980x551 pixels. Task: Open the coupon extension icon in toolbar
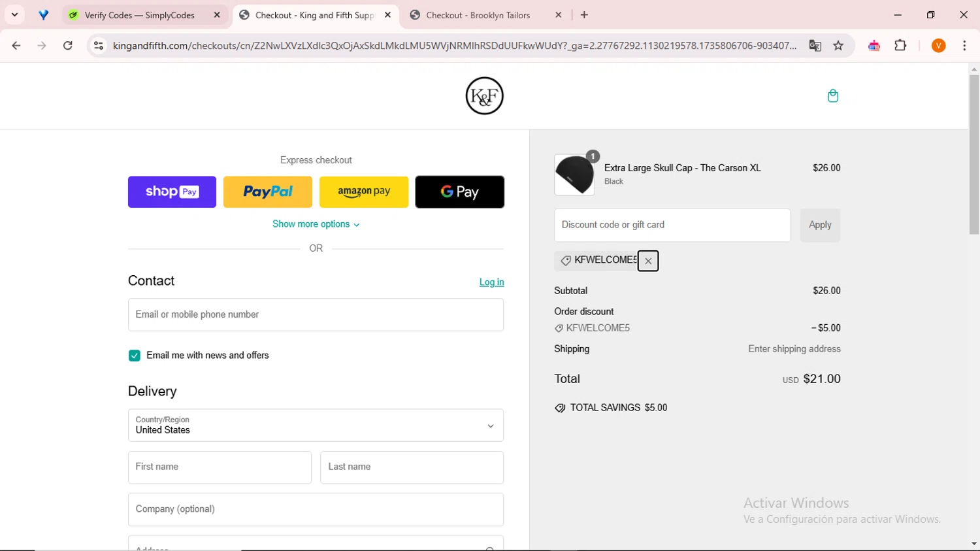pyautogui.click(x=874, y=46)
